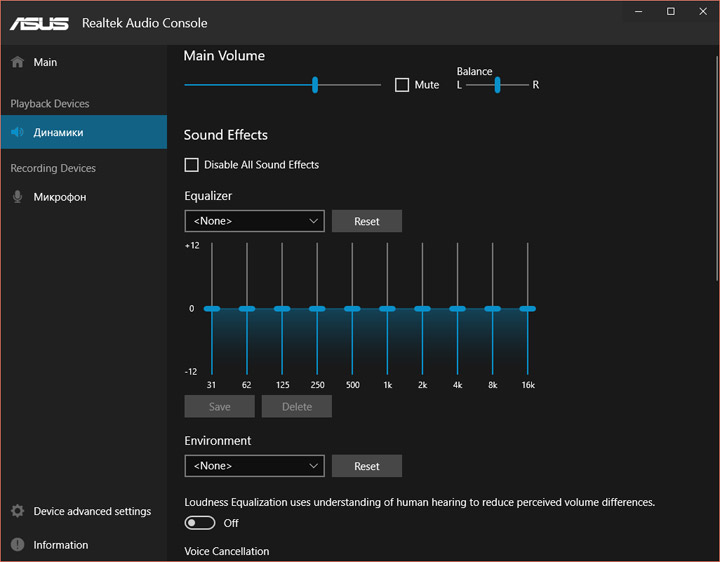Image resolution: width=720 pixels, height=562 pixels.
Task: Click the gear icon for Device advanced settings
Action: 17,511
